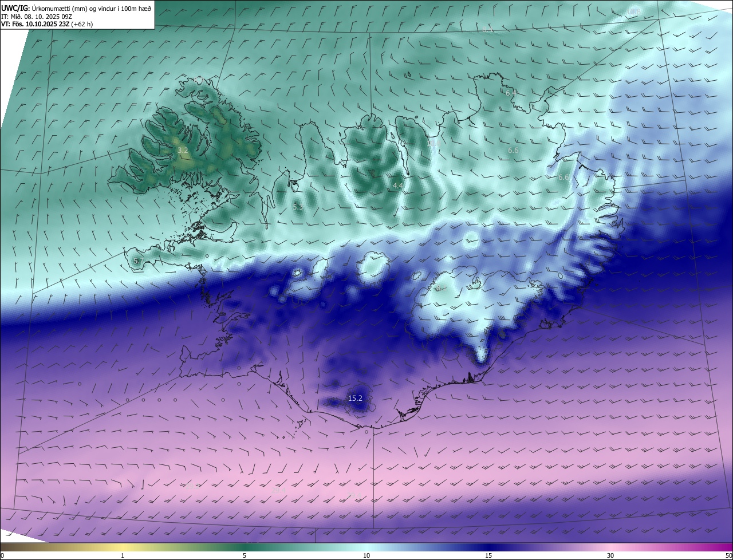Click the 4.4 value label in north Iceland
Image resolution: width=733 pixels, height=560 pixels.
398,186
